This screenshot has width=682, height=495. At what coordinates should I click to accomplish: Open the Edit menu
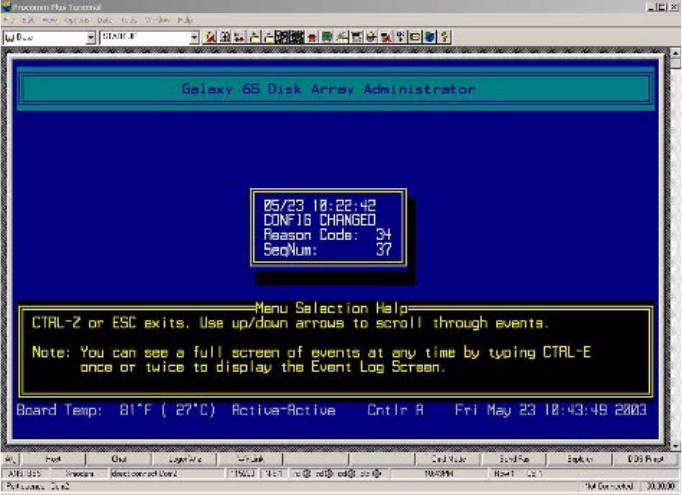tap(28, 20)
